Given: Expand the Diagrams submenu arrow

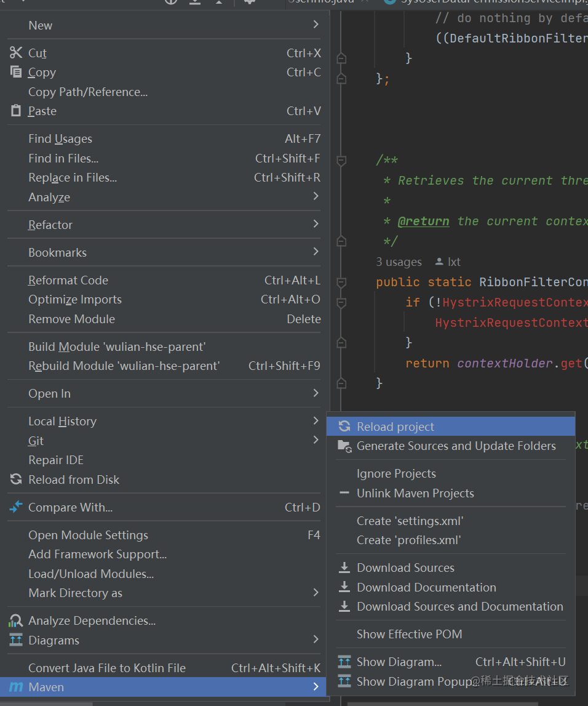Looking at the screenshot, I should tap(316, 640).
